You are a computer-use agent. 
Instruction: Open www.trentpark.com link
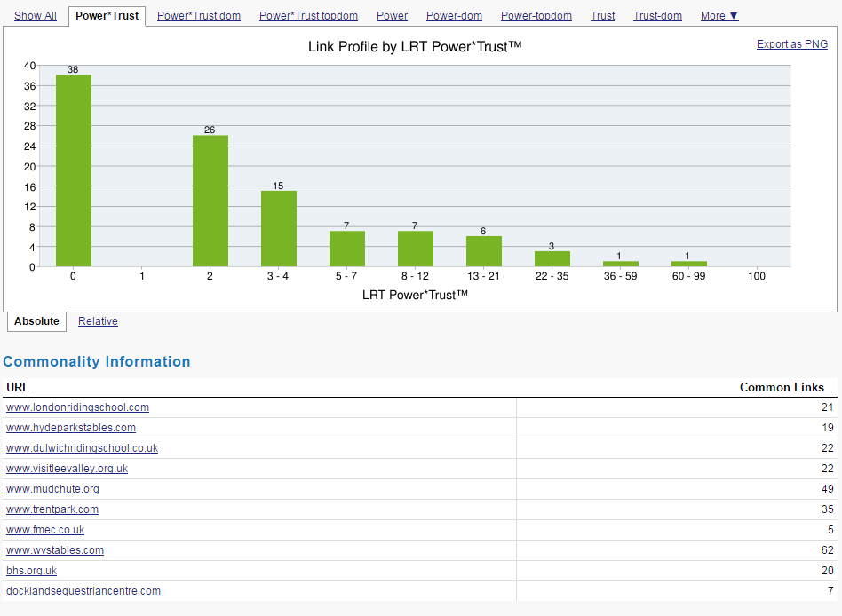52,509
